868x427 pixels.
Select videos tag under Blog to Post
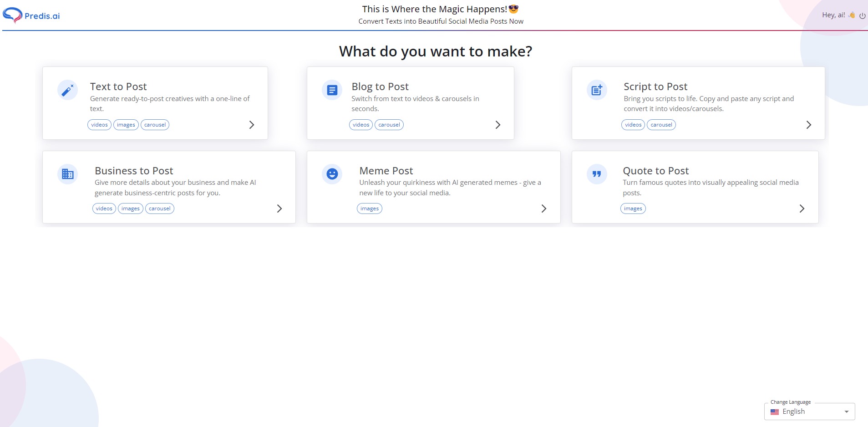361,125
